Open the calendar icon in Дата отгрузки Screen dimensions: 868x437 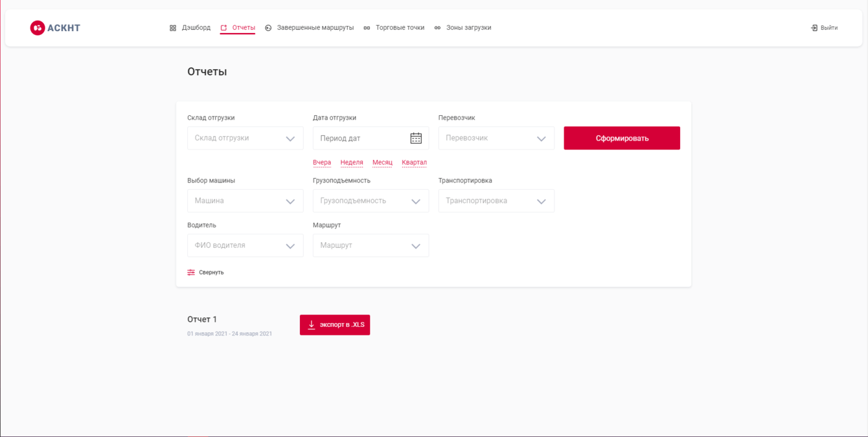[417, 138]
